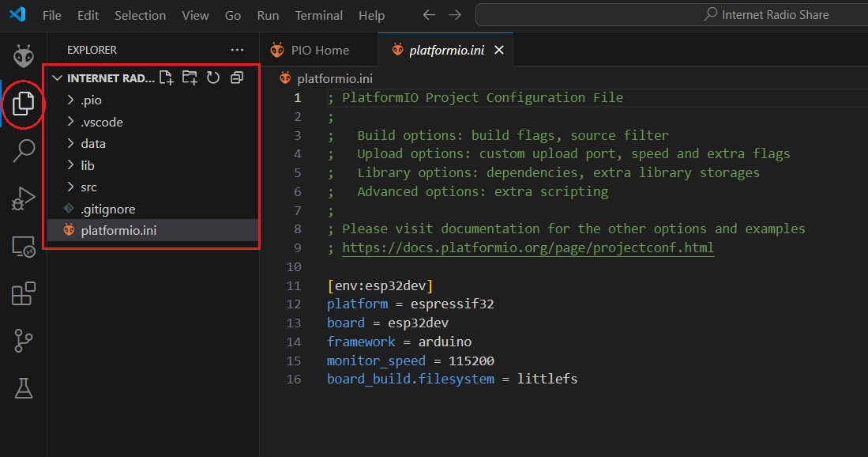Open the File menu
868x457 pixels.
(52, 16)
